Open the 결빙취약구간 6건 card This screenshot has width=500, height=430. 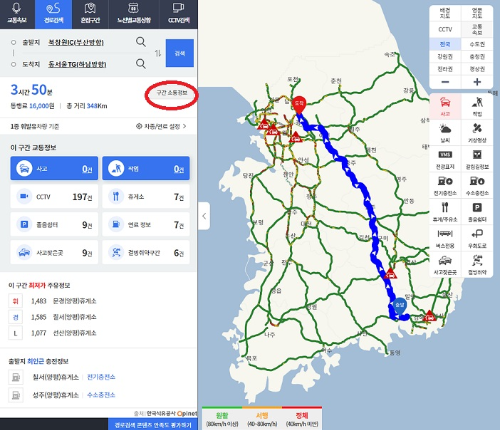click(x=146, y=253)
